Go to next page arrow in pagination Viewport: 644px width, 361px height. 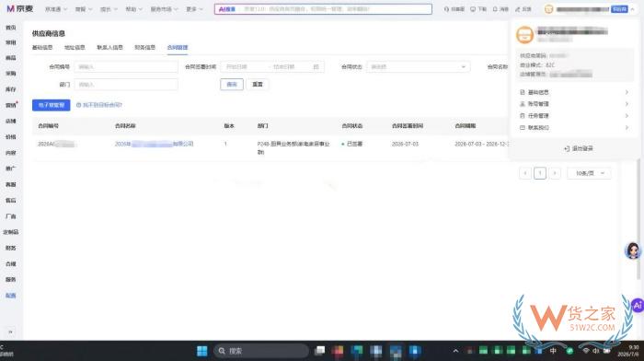(x=555, y=173)
